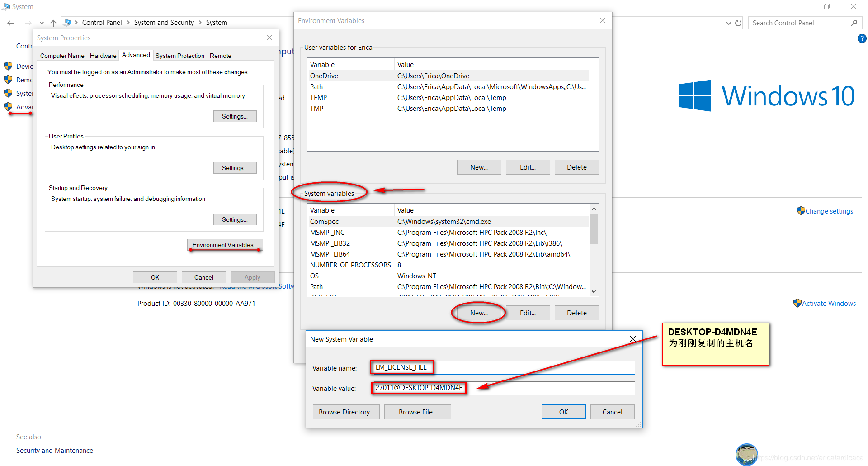Open Startup and Recovery Settings button
Screen dimensions: 868x466
[235, 219]
